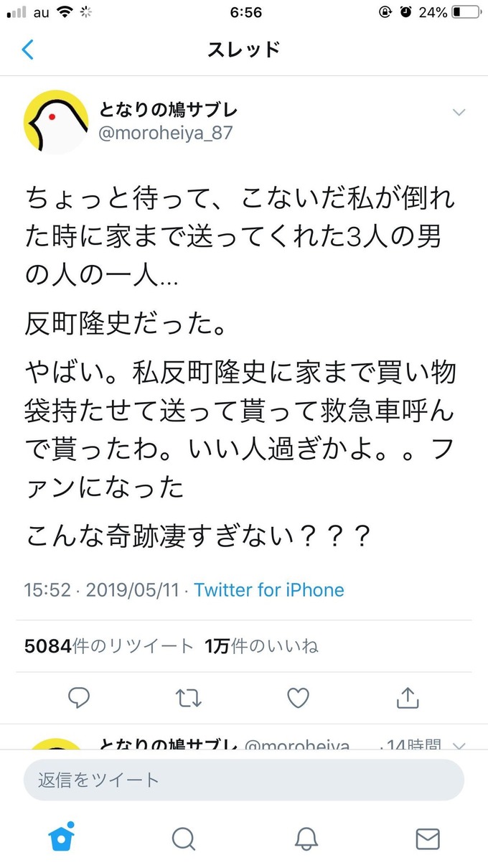Go back using the blue arrow
Viewport: 488px width, 868px height.
(x=28, y=50)
